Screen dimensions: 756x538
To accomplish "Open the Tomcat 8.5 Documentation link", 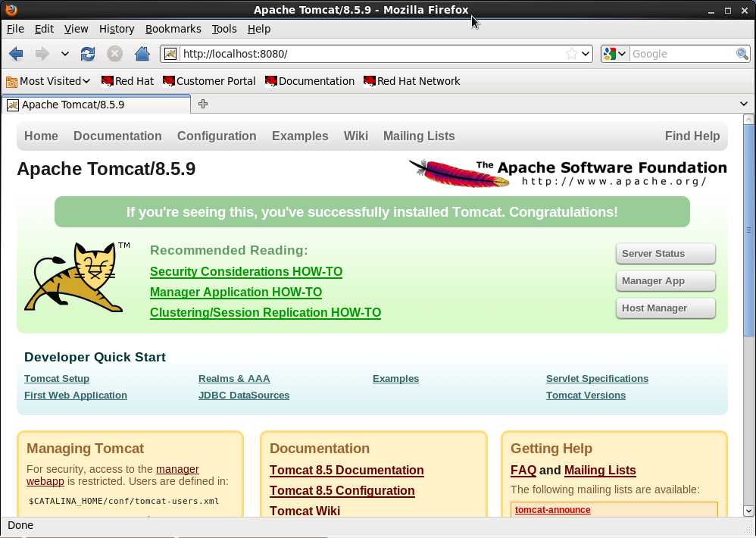I will pos(347,470).
